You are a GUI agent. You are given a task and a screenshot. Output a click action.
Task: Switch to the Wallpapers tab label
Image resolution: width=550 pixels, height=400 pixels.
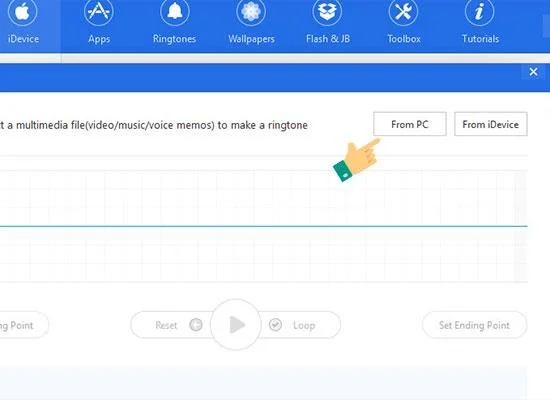point(251,39)
